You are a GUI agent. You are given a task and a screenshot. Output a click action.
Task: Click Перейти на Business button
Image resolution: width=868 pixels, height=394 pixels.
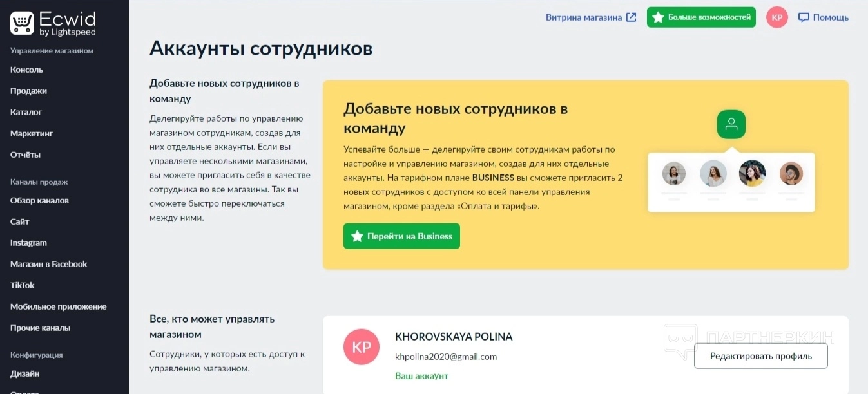(401, 236)
